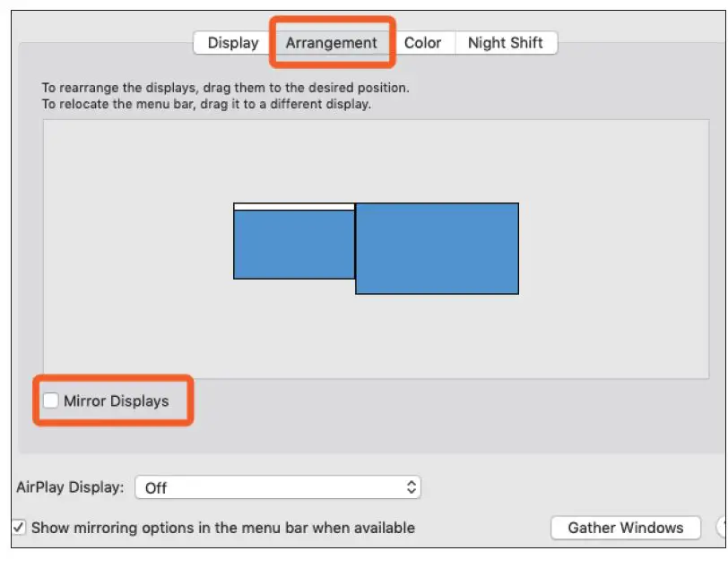Screen dimensions: 728x568
Task: Go to the Color tab
Action: coord(422,43)
